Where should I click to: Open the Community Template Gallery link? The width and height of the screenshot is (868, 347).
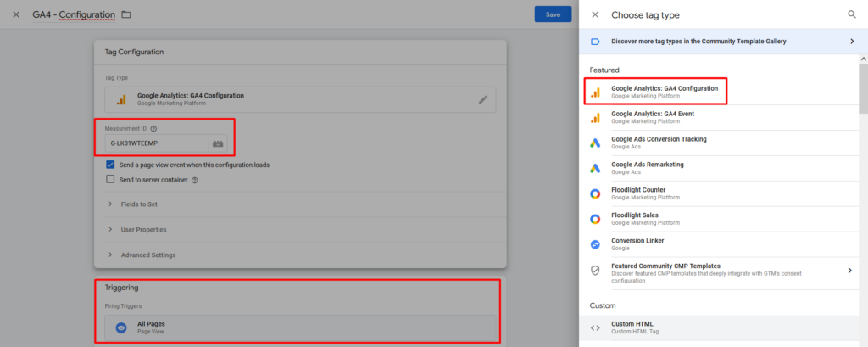click(698, 41)
